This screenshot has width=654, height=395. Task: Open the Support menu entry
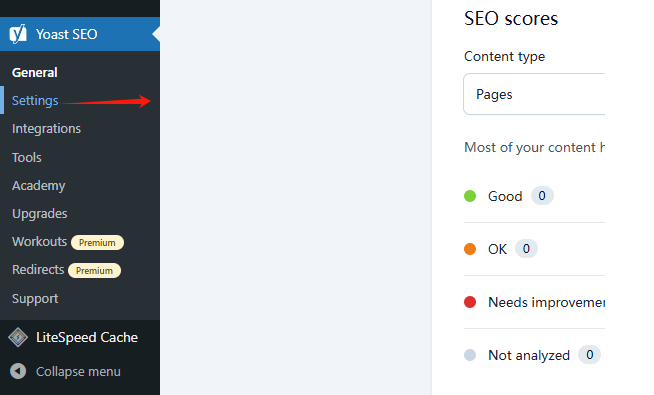(x=35, y=299)
